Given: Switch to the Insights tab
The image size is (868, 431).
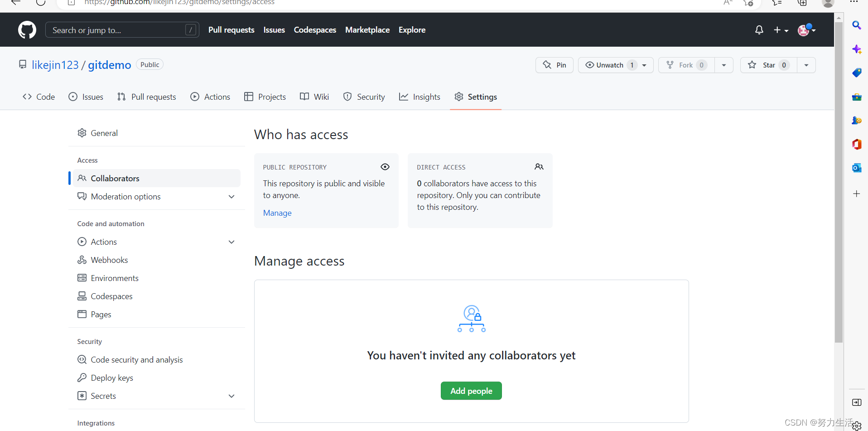Looking at the screenshot, I should 420,97.
